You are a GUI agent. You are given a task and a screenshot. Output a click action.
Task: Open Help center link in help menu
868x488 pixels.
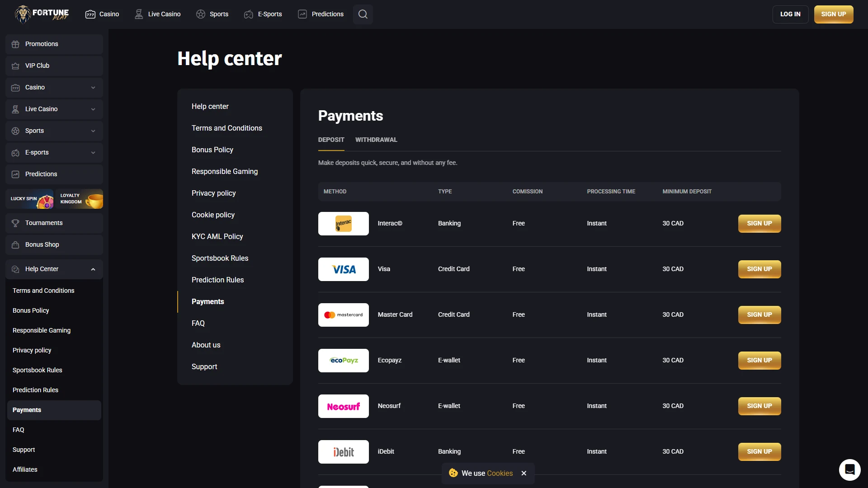[x=210, y=106]
